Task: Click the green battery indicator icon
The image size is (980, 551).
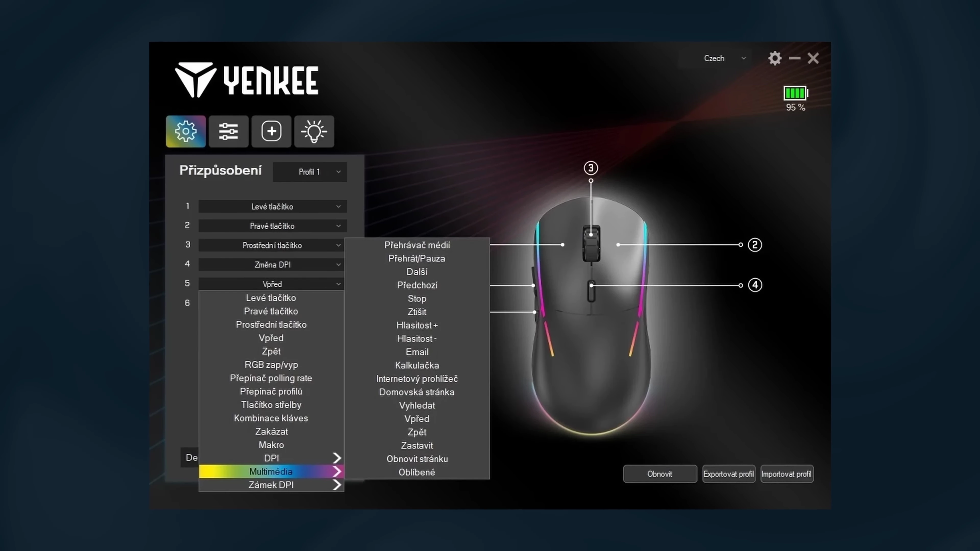Action: point(795,93)
